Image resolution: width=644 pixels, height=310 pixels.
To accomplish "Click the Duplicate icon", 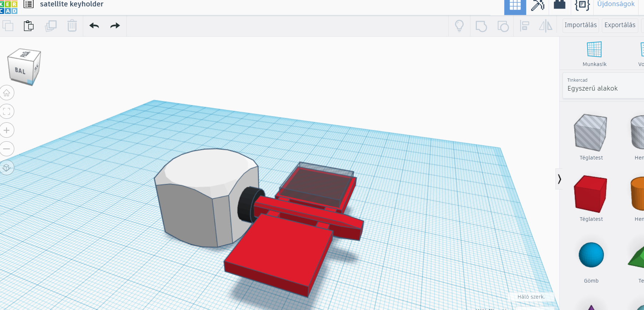I will click(51, 26).
